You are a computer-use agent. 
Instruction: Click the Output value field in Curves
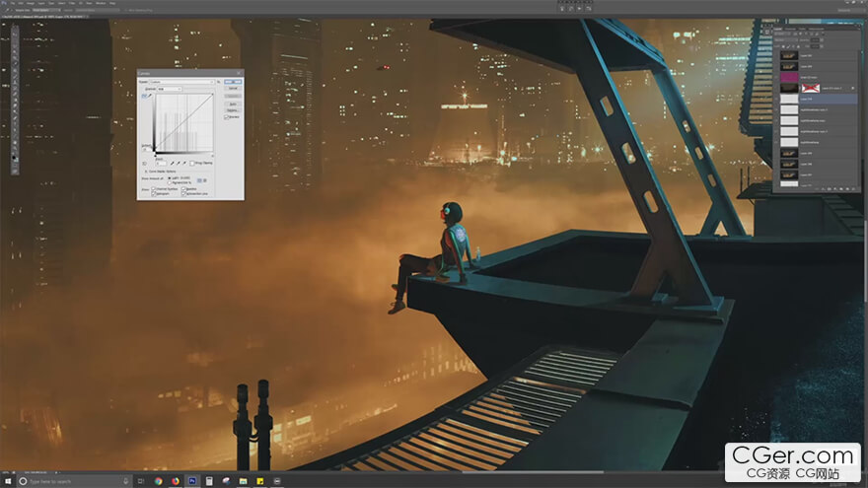[144, 150]
